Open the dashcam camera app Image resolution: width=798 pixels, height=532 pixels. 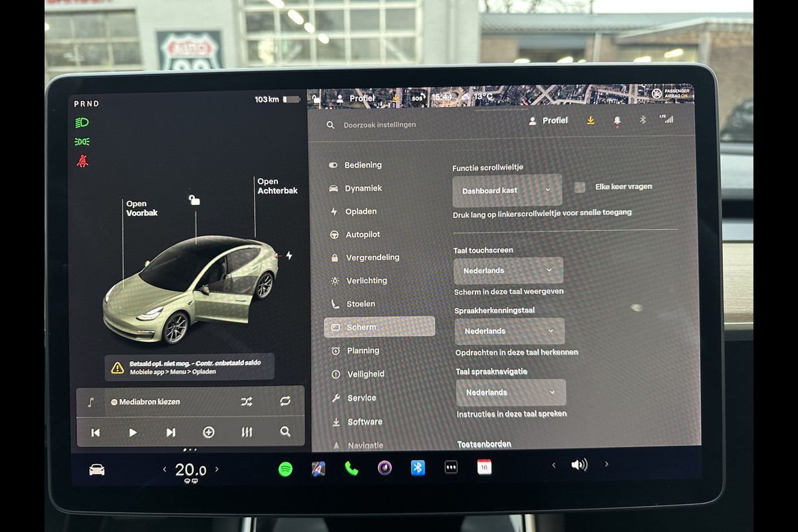point(384,468)
